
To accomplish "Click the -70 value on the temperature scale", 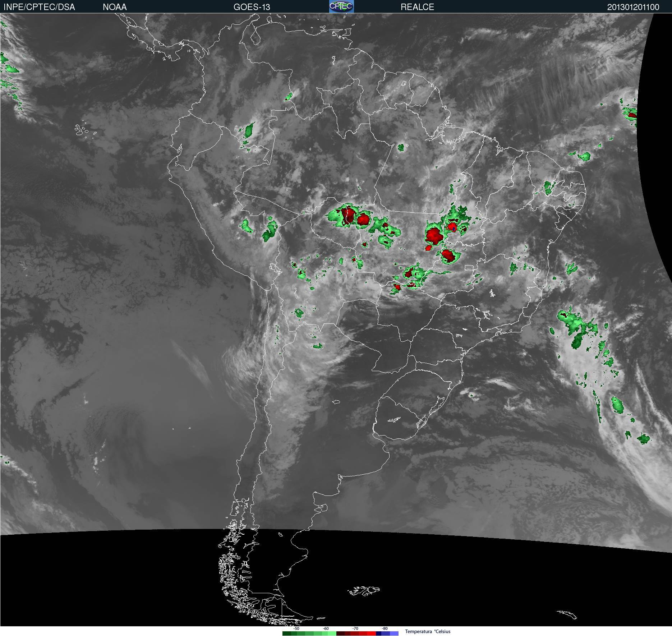I will [x=355, y=628].
